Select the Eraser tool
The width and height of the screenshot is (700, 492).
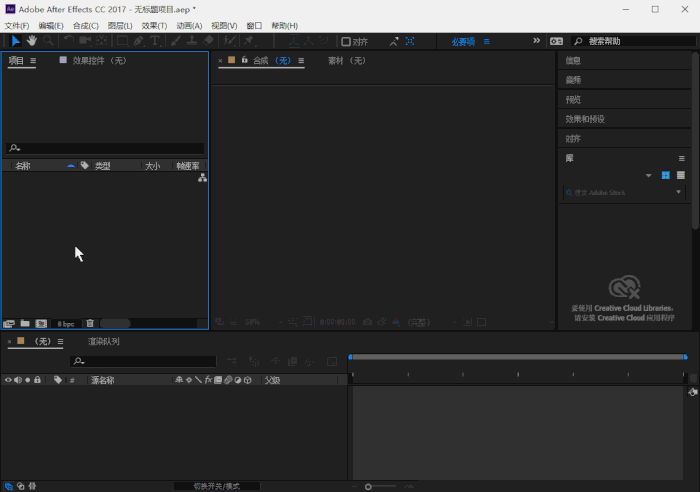click(208, 41)
